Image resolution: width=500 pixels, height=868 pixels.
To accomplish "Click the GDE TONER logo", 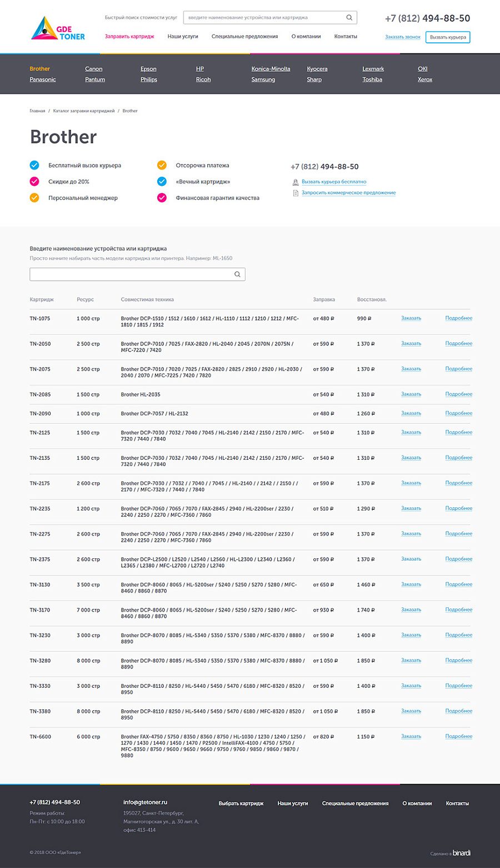I will [x=58, y=28].
